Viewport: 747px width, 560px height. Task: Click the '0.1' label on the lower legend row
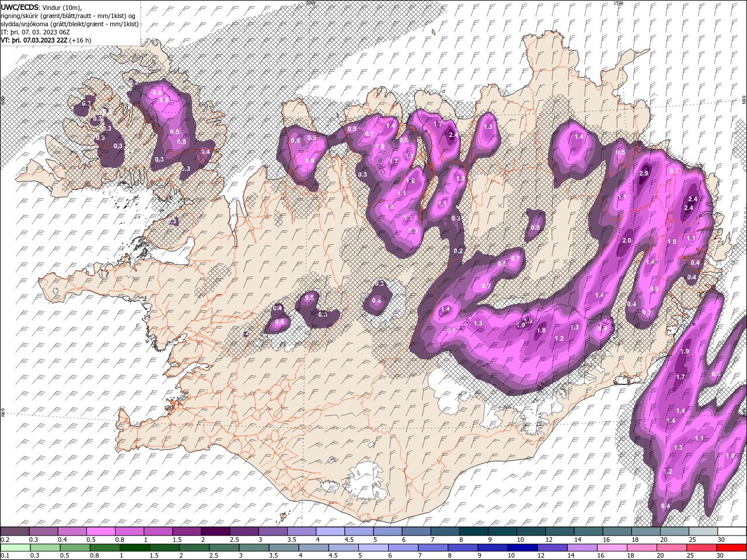pos(4,555)
